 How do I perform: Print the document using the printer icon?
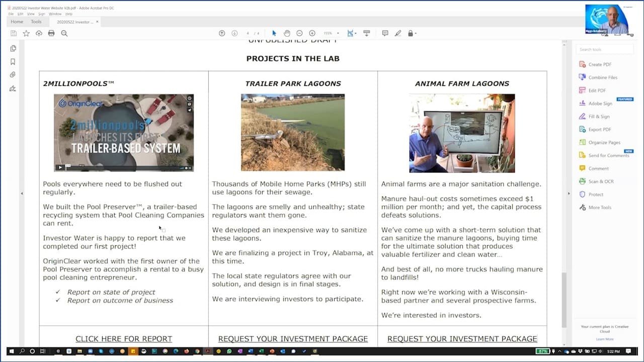(x=51, y=33)
